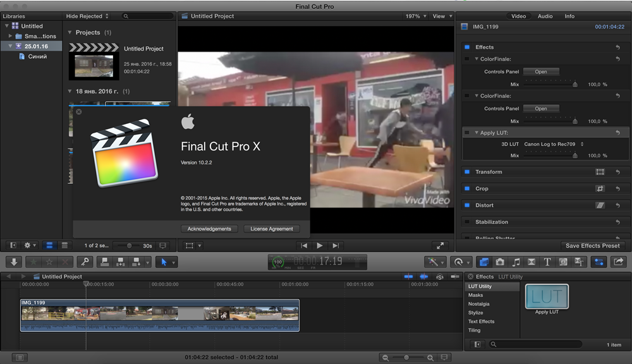The height and width of the screenshot is (364, 632).
Task: Toggle the Apply LUT effect checkbox
Action: [x=467, y=133]
